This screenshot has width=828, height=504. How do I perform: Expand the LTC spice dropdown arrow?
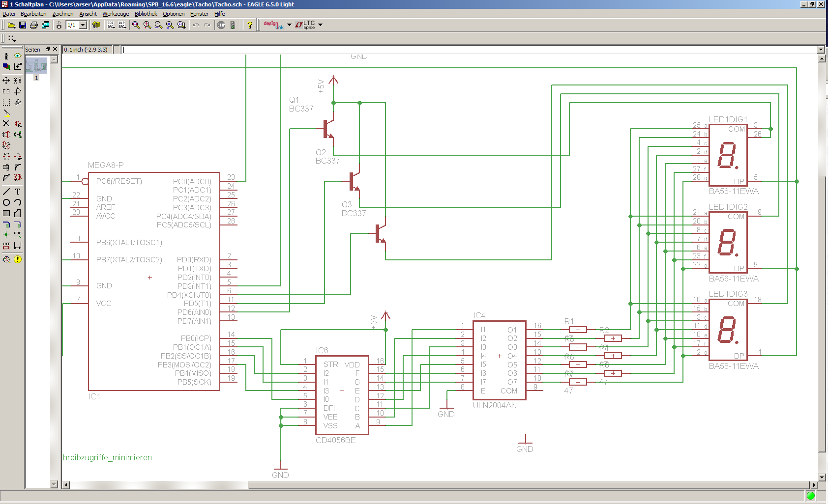coord(321,25)
